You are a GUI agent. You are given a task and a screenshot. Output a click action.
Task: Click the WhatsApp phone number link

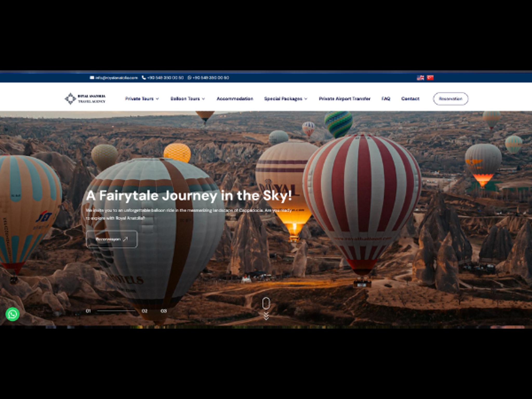tap(211, 78)
